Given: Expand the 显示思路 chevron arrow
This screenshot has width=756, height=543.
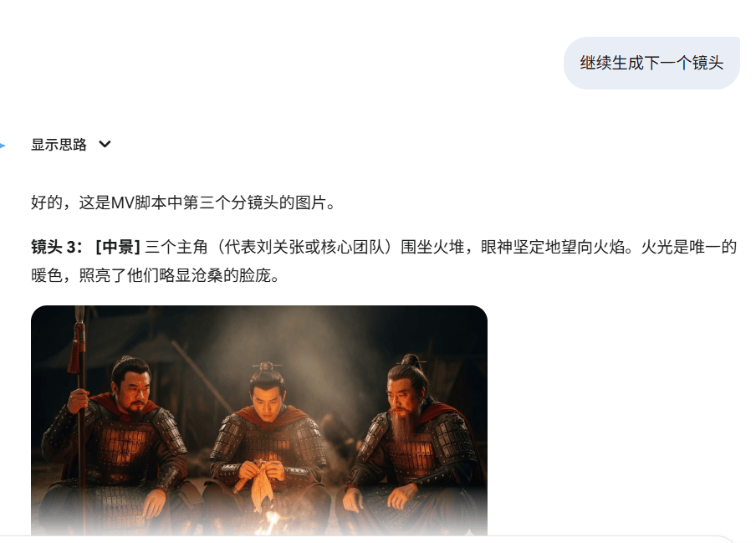Looking at the screenshot, I should (105, 144).
